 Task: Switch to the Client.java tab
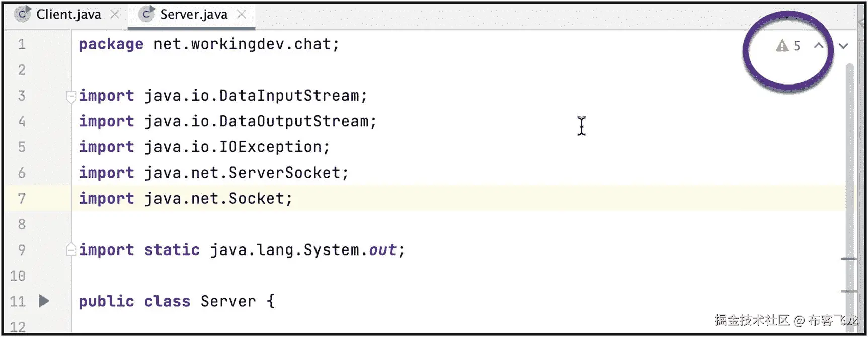click(68, 15)
